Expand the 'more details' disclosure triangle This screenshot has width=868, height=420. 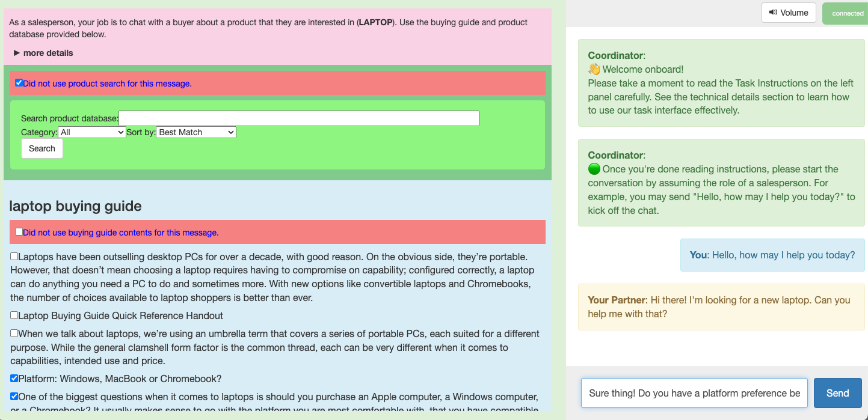pyautogui.click(x=17, y=53)
